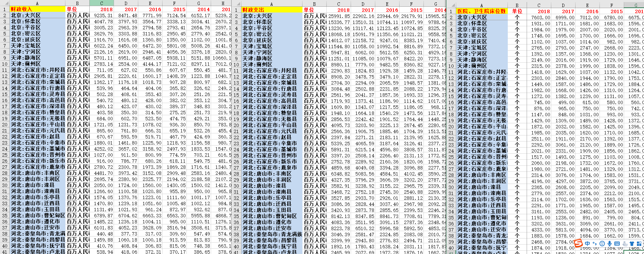Click column G header in right sheet
The image size is (644, 254).
(x=635, y=5)
